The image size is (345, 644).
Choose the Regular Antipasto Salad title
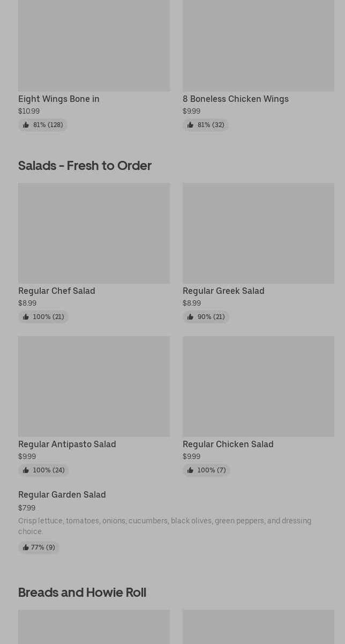click(67, 444)
